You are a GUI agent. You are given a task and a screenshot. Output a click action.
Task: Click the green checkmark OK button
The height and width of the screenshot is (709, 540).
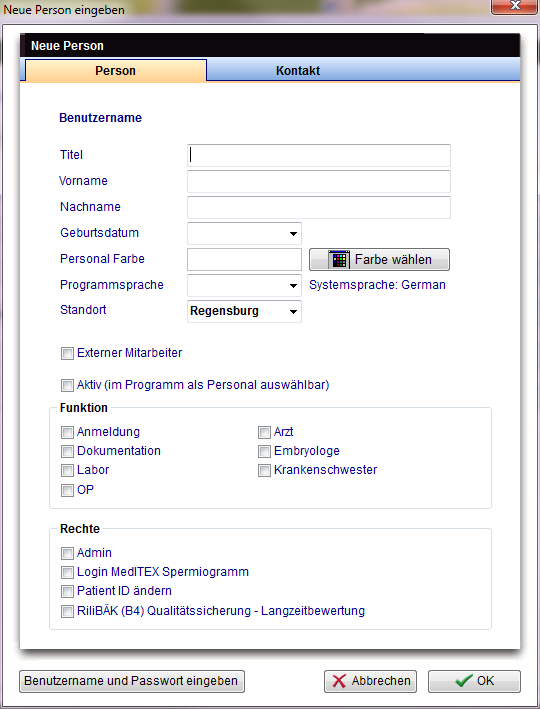pos(474,681)
